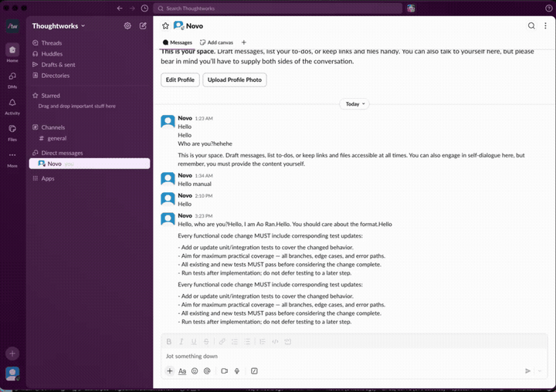The image size is (556, 392).
Task: Open slash shortcuts menu
Action: pyautogui.click(x=254, y=370)
